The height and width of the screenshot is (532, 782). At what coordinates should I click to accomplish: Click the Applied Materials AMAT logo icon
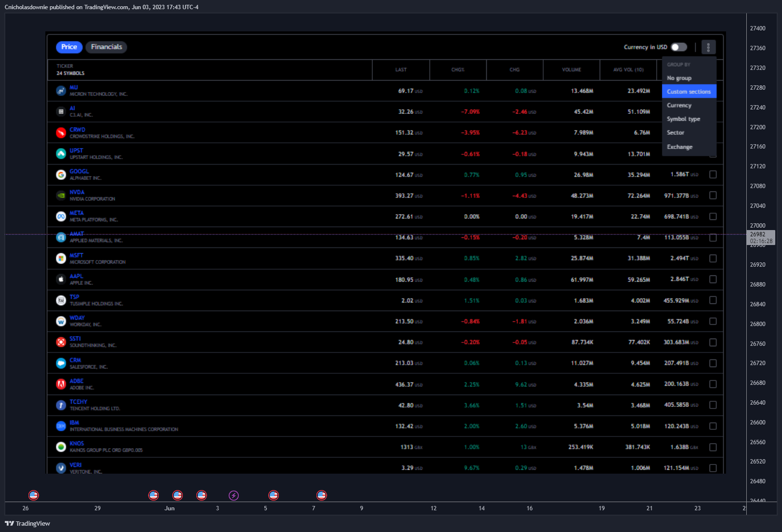[61, 237]
